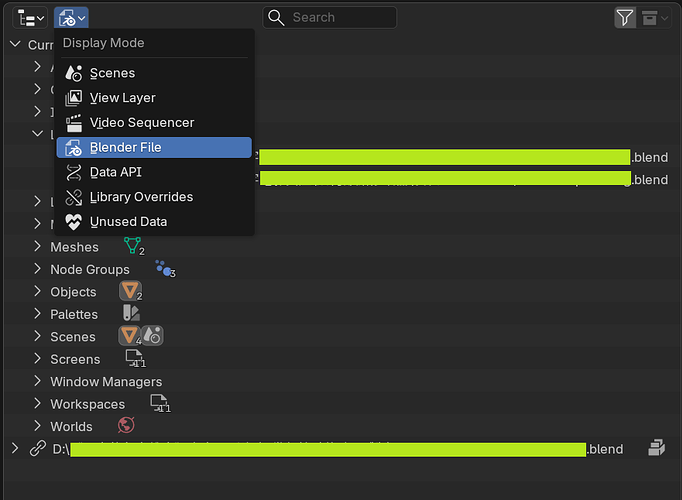Screen dimensions: 682x500
Task: Select Library Overrides display mode
Action: [154, 197]
